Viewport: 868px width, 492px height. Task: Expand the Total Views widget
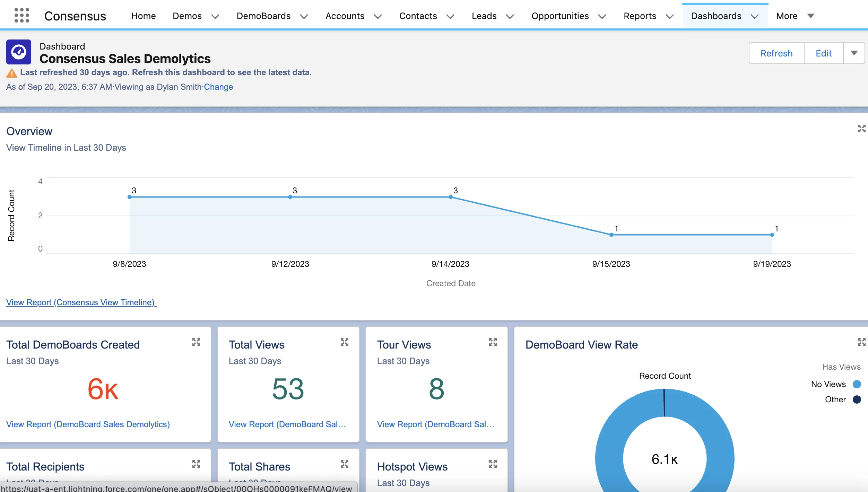(x=344, y=342)
